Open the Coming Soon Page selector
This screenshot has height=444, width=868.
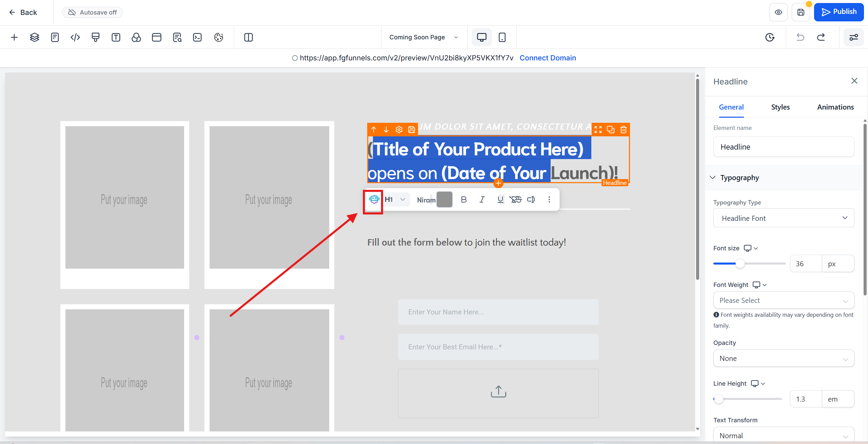424,37
